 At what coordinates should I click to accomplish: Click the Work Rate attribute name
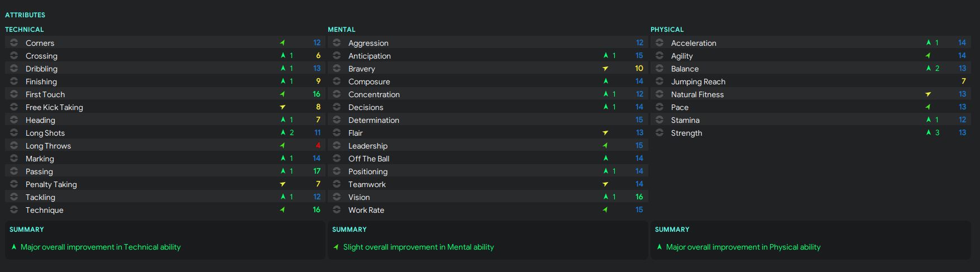(366, 210)
